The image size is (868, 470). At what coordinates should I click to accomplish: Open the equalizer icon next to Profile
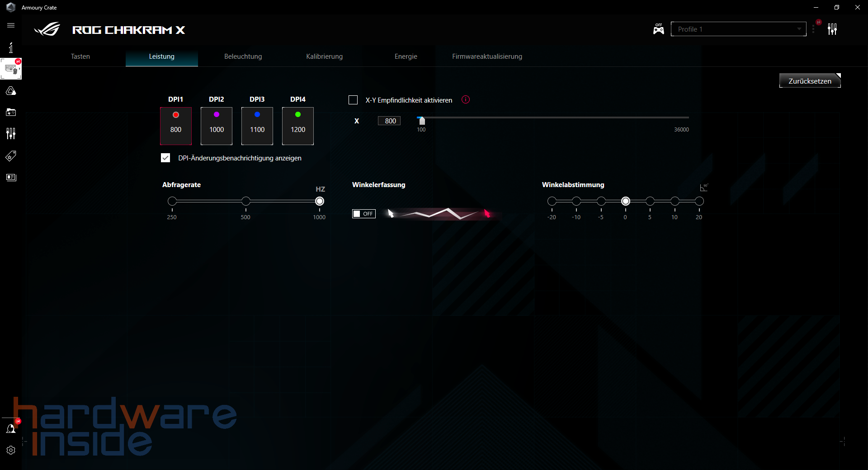(x=833, y=29)
